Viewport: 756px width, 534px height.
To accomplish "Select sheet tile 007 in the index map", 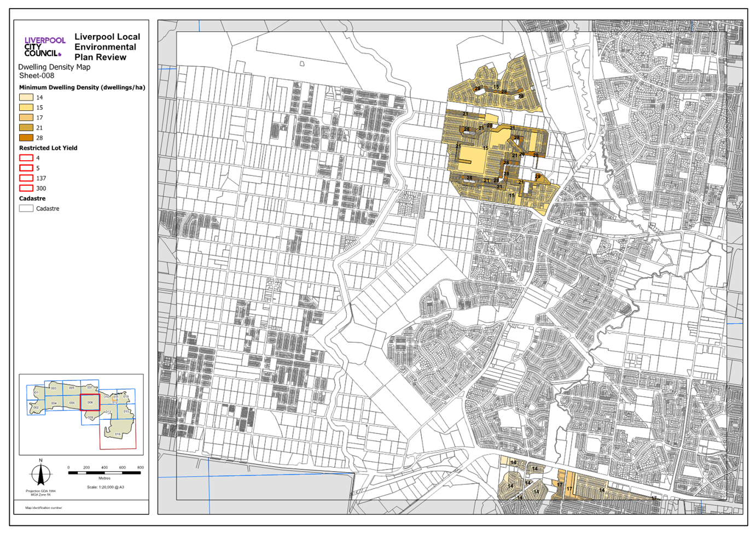I will coord(90,387).
